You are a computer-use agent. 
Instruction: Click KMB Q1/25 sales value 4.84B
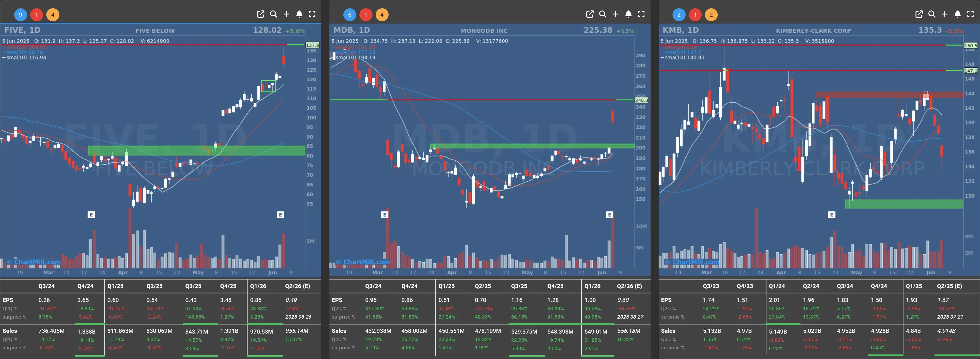[913, 331]
